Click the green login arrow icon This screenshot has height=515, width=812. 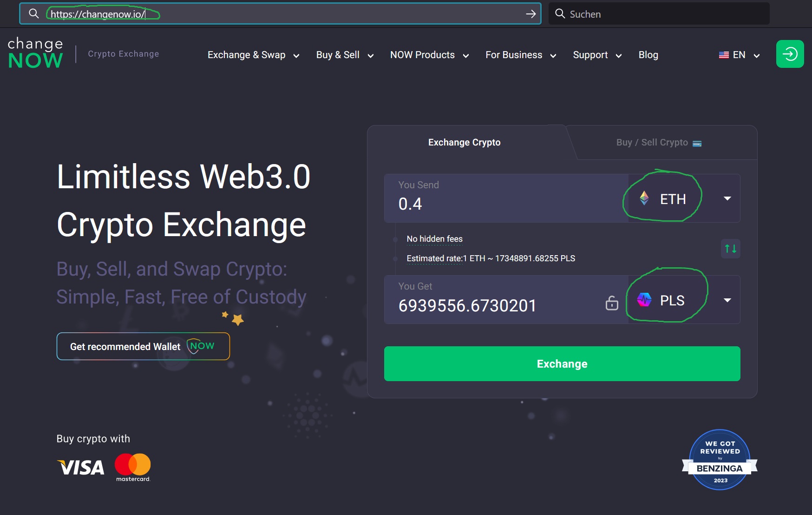click(790, 54)
